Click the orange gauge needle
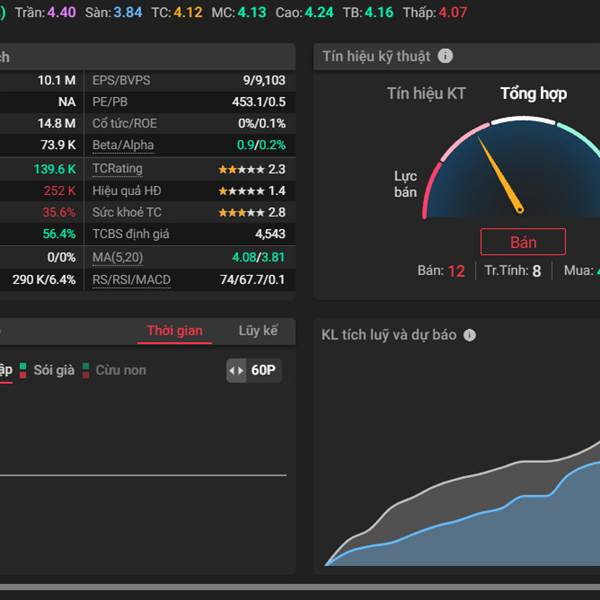 click(x=500, y=175)
